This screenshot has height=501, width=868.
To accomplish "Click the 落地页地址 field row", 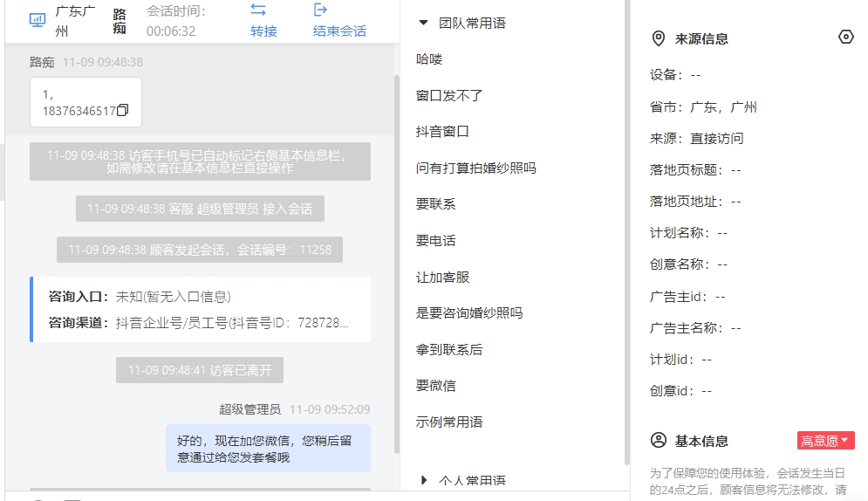I will (695, 202).
